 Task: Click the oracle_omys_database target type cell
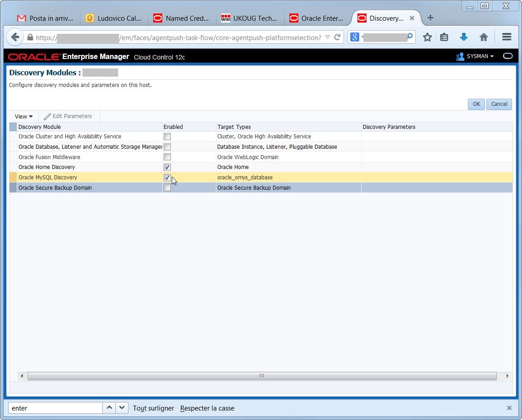tap(288, 178)
